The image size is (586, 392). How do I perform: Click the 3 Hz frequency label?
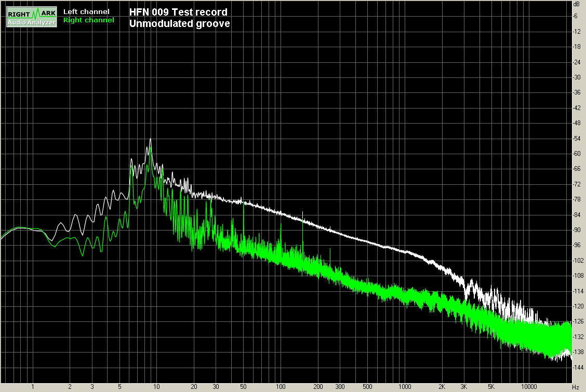[x=92, y=387]
